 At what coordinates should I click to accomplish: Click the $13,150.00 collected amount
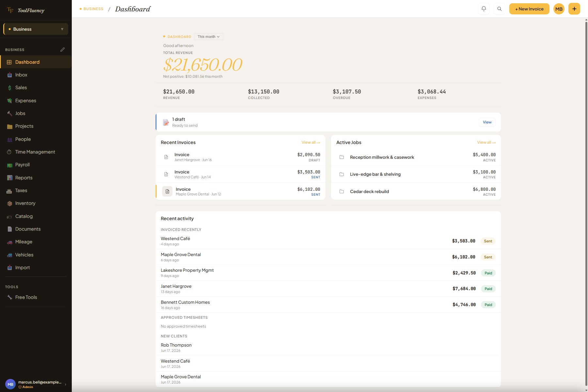coord(264,92)
